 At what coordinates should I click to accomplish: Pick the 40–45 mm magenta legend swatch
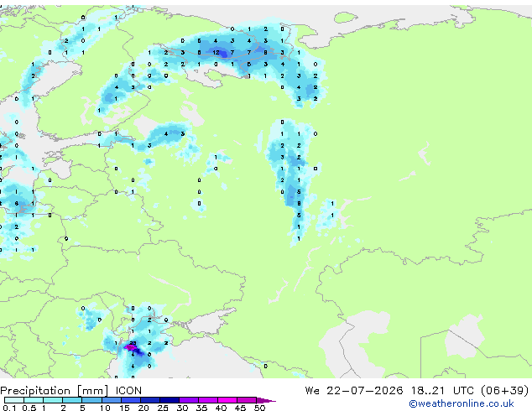(x=227, y=400)
